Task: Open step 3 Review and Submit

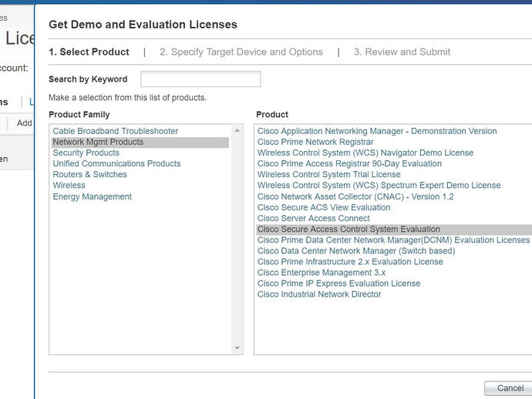Action: click(x=402, y=52)
